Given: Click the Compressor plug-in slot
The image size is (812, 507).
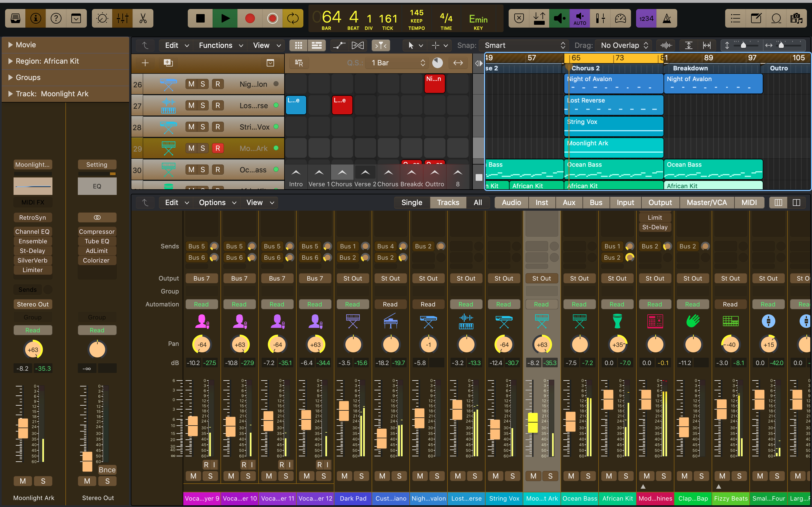Looking at the screenshot, I should pyautogui.click(x=97, y=231).
